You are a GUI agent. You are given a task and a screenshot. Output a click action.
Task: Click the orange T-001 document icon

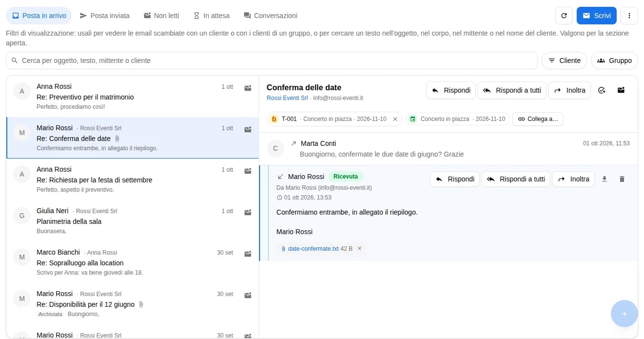tap(274, 119)
